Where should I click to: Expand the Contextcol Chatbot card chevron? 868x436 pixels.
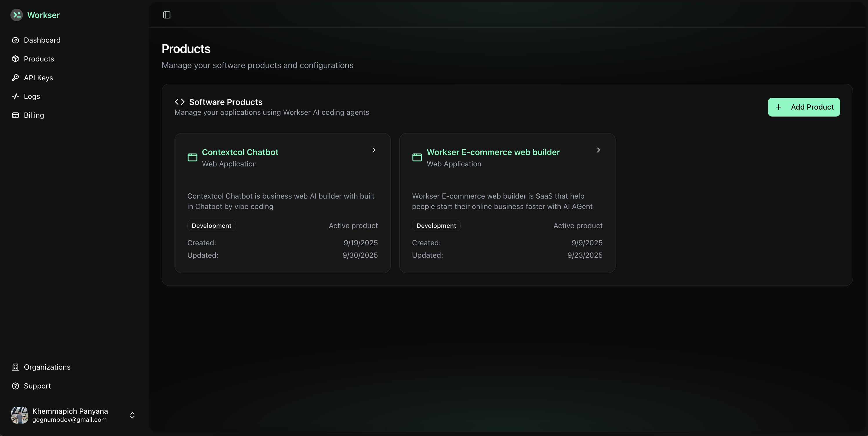(x=373, y=150)
